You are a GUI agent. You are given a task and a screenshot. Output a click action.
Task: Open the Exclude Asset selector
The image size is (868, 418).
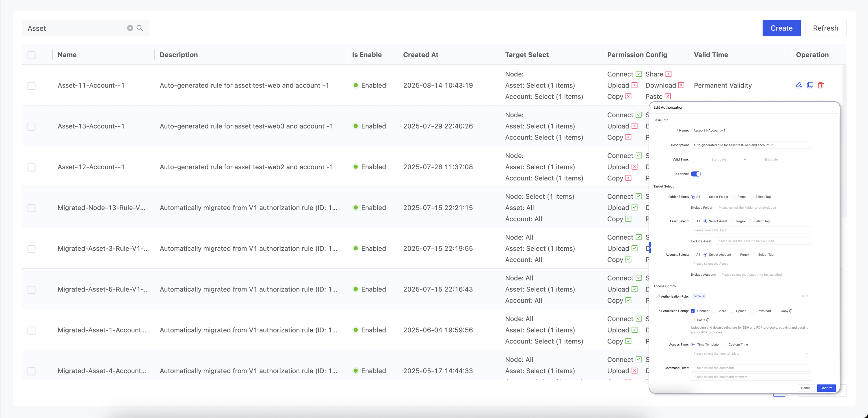pos(763,241)
